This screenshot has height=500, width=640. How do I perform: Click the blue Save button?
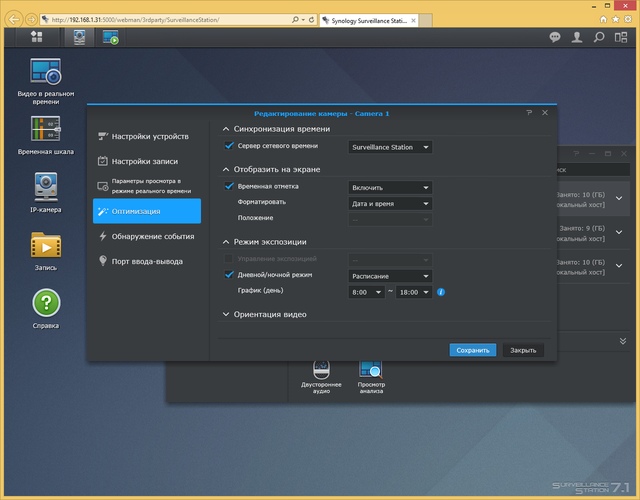coord(472,350)
